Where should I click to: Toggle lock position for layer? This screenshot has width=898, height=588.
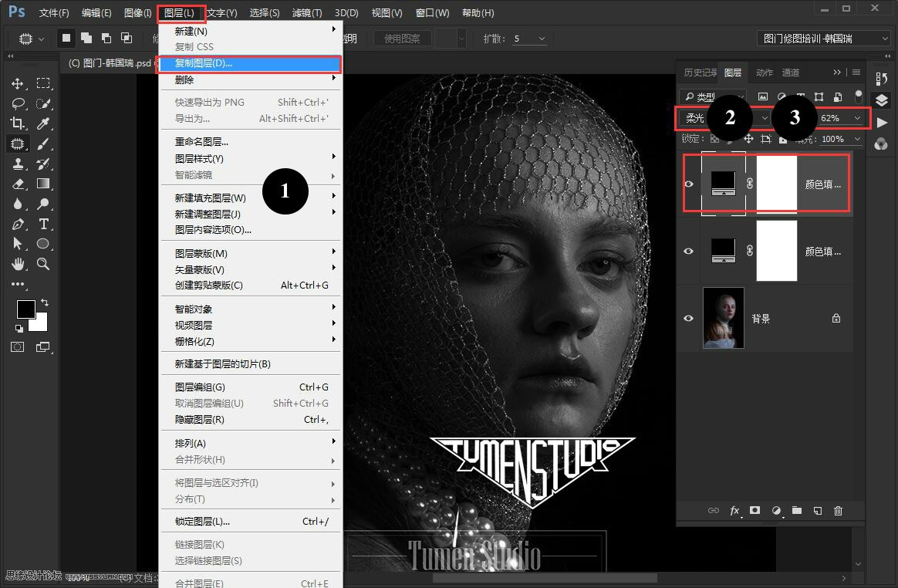click(748, 139)
